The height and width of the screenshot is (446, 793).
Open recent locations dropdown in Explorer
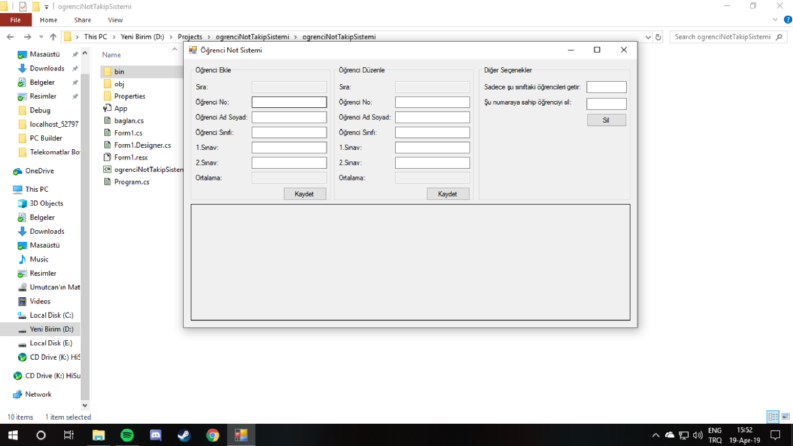(x=41, y=37)
